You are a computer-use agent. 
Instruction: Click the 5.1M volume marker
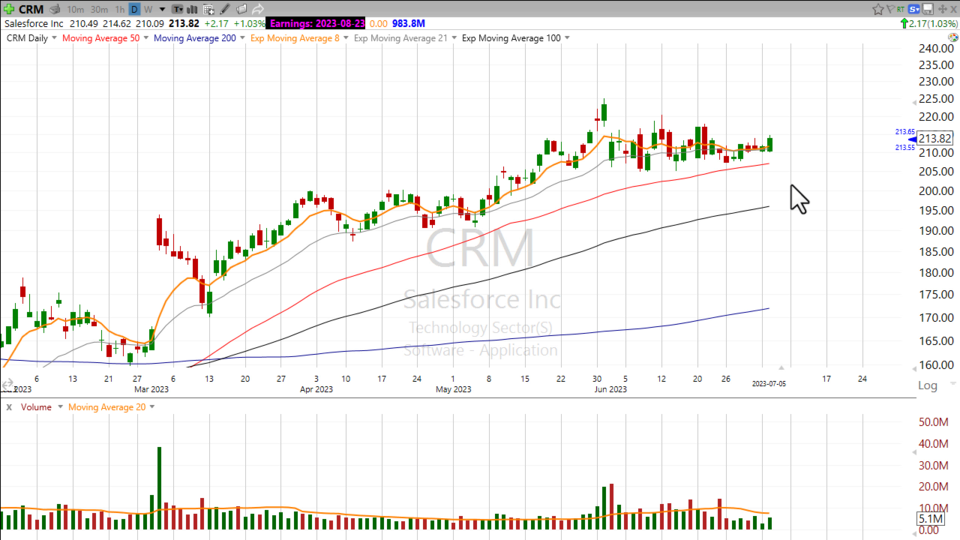pos(932,519)
